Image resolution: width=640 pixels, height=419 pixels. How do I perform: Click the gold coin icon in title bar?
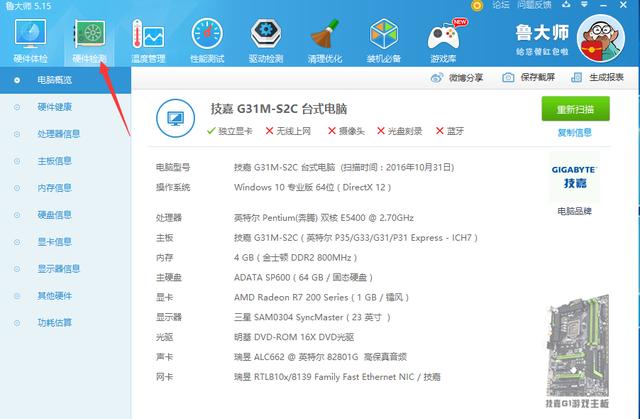(x=476, y=5)
